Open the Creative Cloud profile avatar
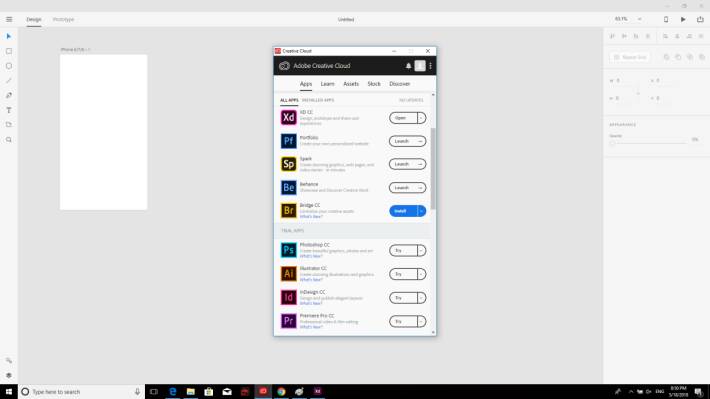The width and height of the screenshot is (710, 399). tap(420, 66)
